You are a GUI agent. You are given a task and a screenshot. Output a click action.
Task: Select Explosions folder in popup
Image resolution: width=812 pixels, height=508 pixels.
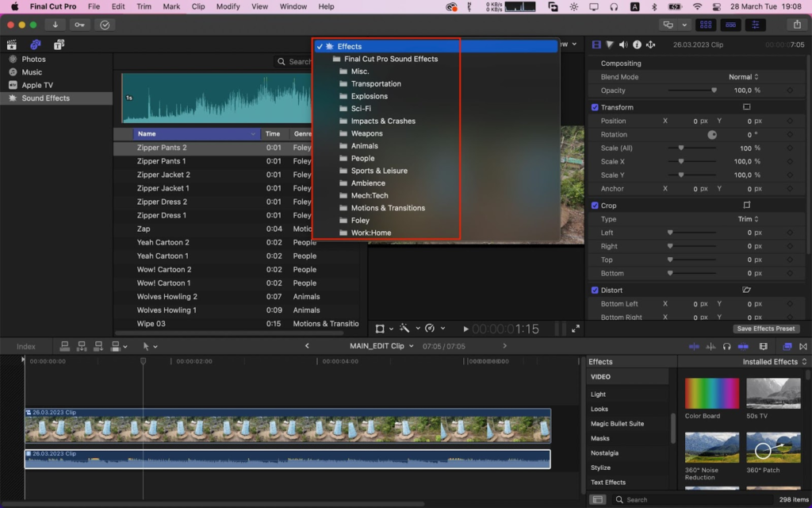point(370,96)
